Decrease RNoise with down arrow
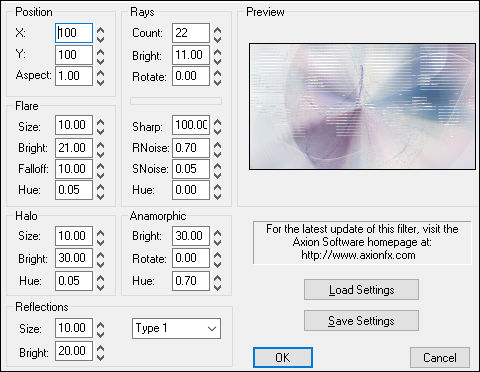 coord(217,154)
